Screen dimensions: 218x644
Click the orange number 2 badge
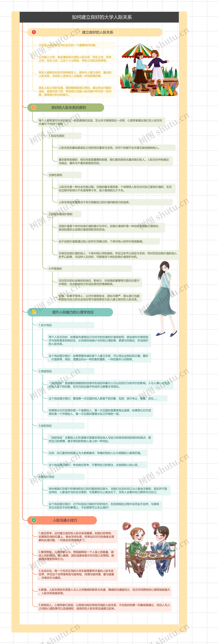34,107
